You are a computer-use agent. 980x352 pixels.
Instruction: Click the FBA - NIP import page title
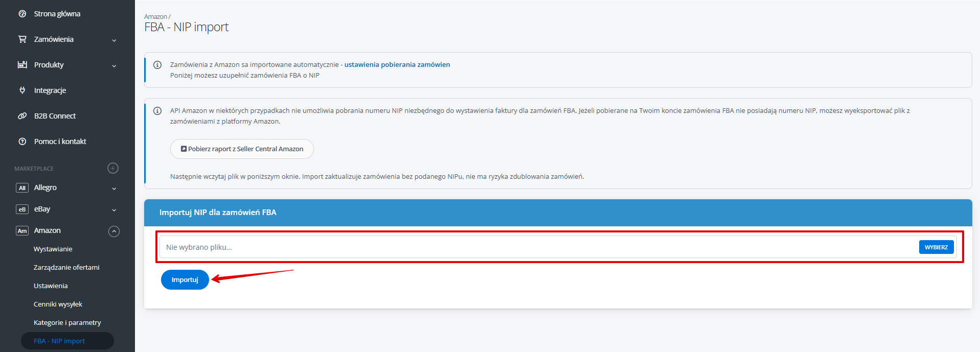pyautogui.click(x=187, y=27)
